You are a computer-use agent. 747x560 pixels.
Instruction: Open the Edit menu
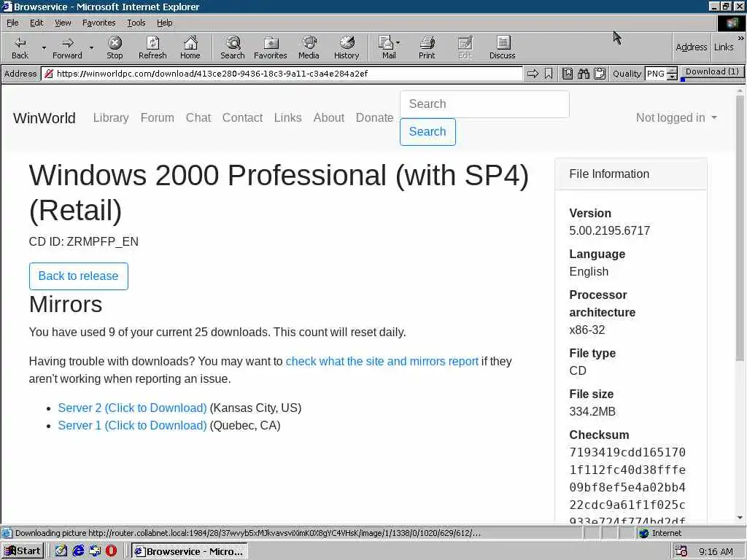(36, 23)
